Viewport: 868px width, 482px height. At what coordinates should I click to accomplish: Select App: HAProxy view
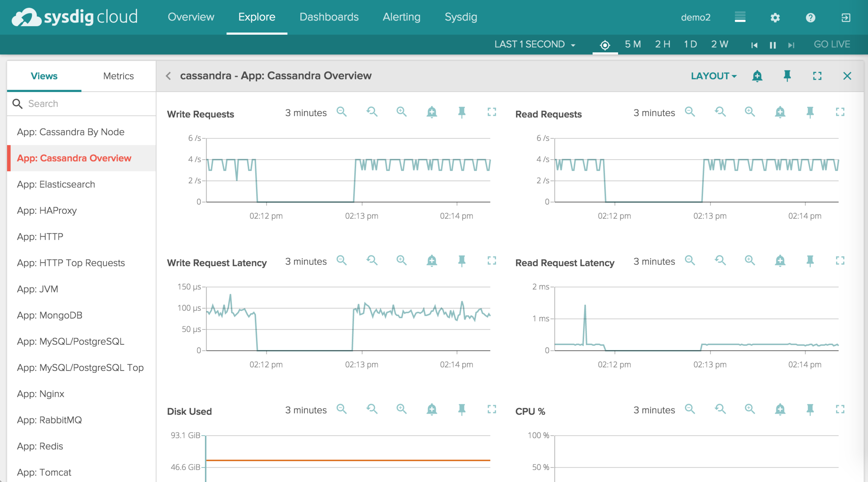(82, 211)
